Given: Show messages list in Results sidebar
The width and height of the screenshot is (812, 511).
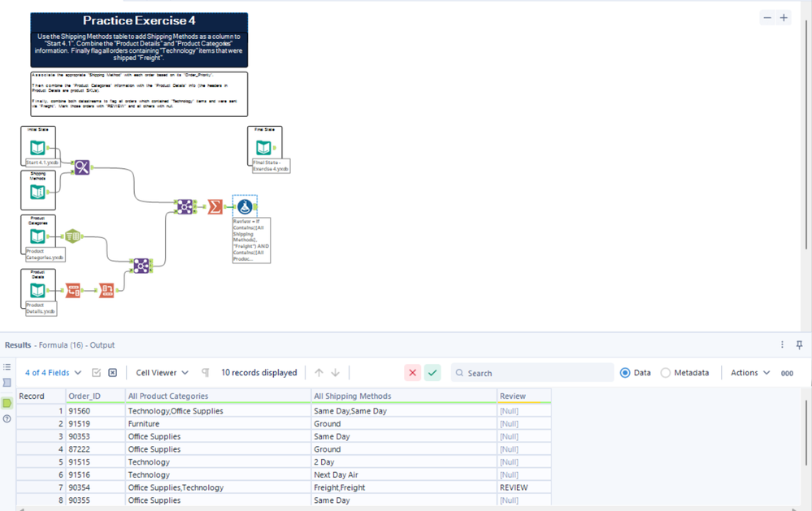Looking at the screenshot, I should click(7, 367).
